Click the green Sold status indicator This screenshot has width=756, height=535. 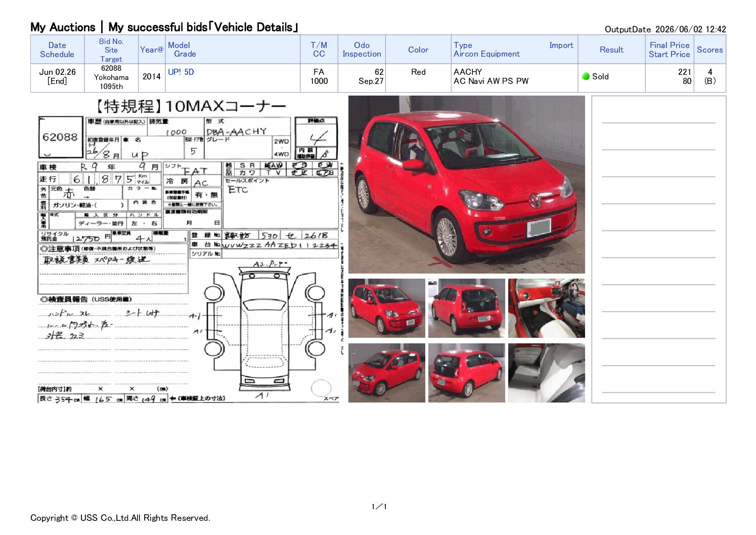click(586, 76)
